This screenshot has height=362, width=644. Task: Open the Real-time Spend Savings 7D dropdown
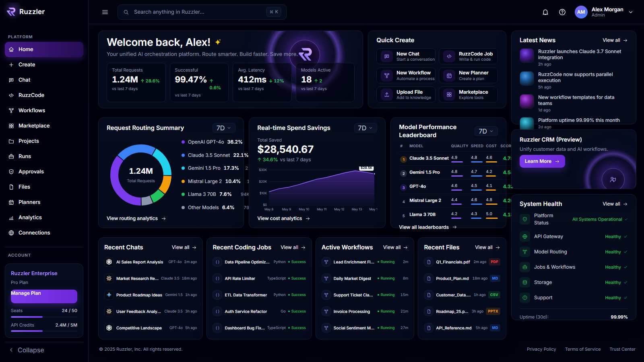365,128
